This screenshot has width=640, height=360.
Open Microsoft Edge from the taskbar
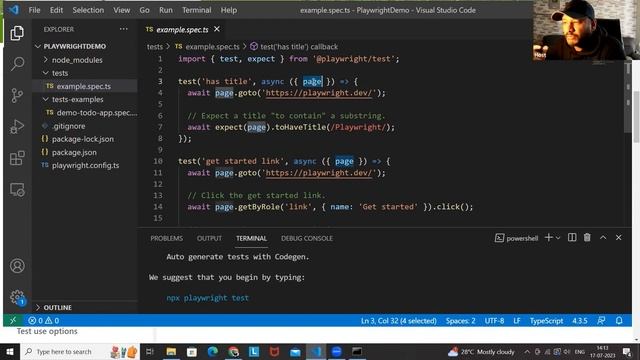[212, 352]
